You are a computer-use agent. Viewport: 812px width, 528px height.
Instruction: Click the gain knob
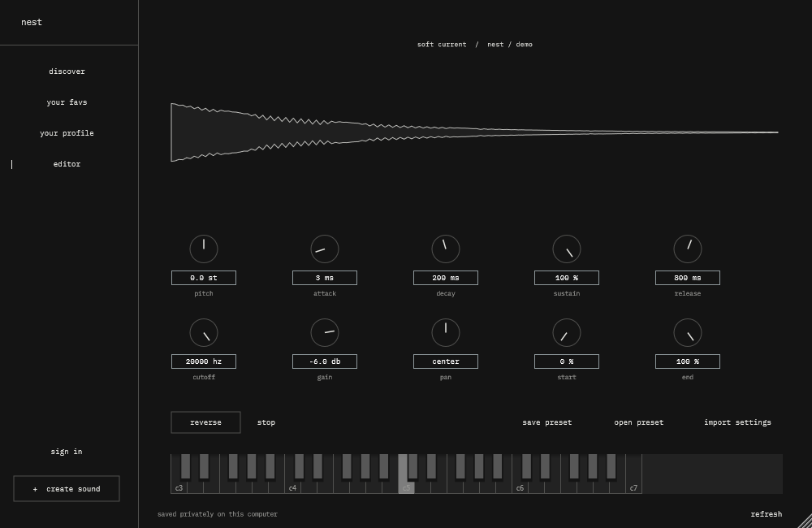click(325, 333)
